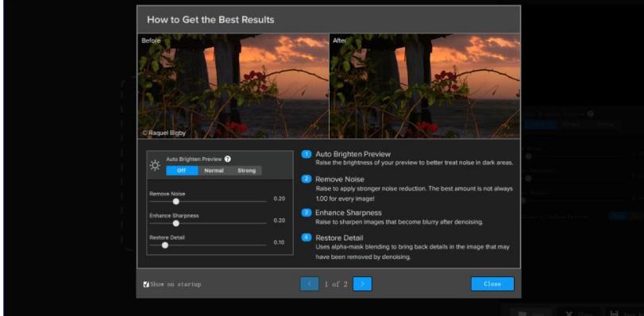The image size is (644, 316).
Task: Click the Before preview image
Action: tap(233, 86)
